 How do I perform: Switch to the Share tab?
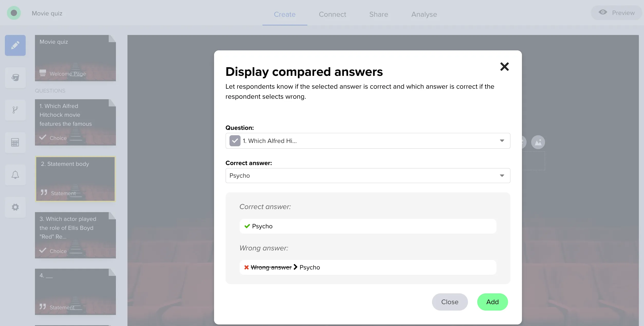point(379,14)
